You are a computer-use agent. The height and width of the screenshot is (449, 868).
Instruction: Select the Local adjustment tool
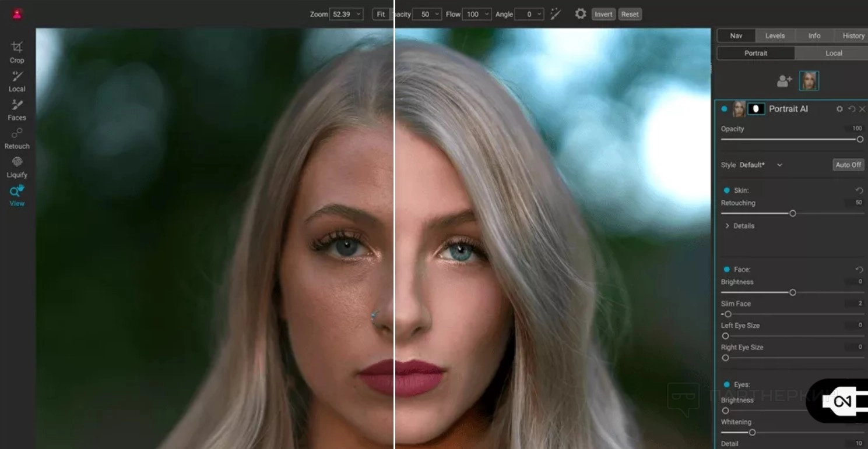17,80
